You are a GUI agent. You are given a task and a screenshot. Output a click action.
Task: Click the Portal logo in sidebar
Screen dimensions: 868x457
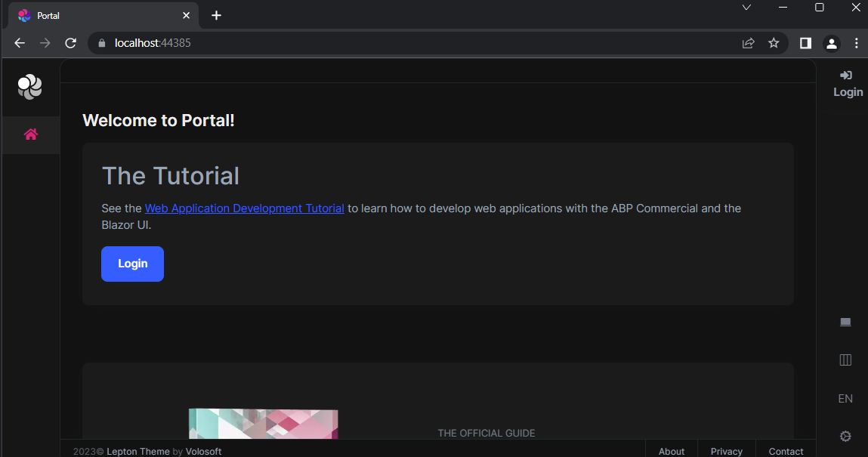pos(30,87)
